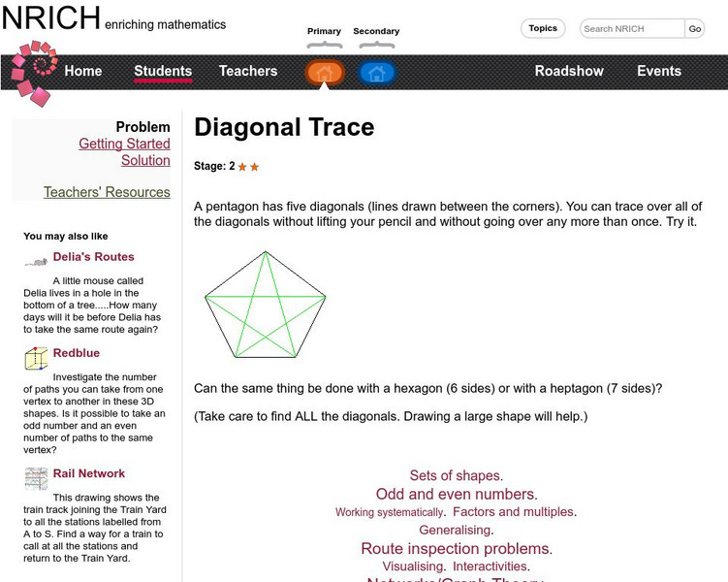Open the Solution link

pyautogui.click(x=145, y=160)
